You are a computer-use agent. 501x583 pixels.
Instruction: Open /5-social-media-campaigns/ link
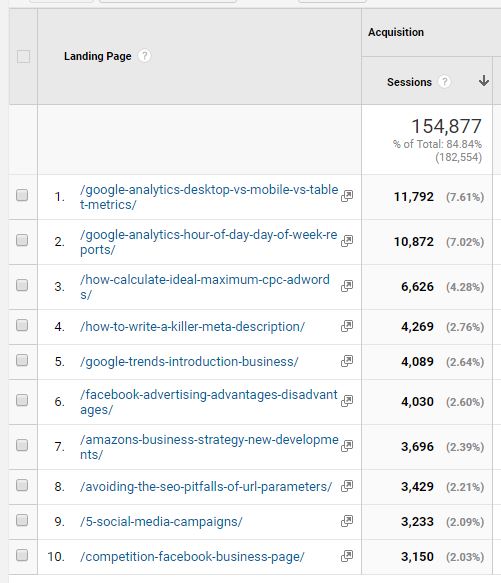(x=161, y=522)
